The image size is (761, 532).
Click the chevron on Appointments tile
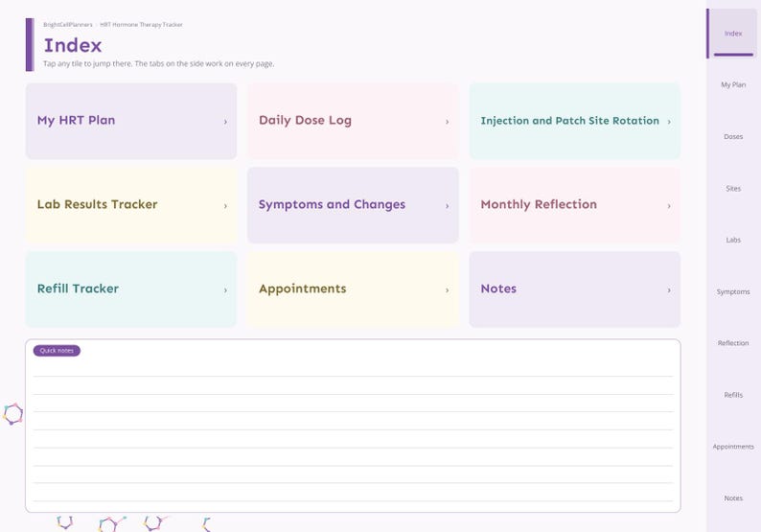pos(447,290)
